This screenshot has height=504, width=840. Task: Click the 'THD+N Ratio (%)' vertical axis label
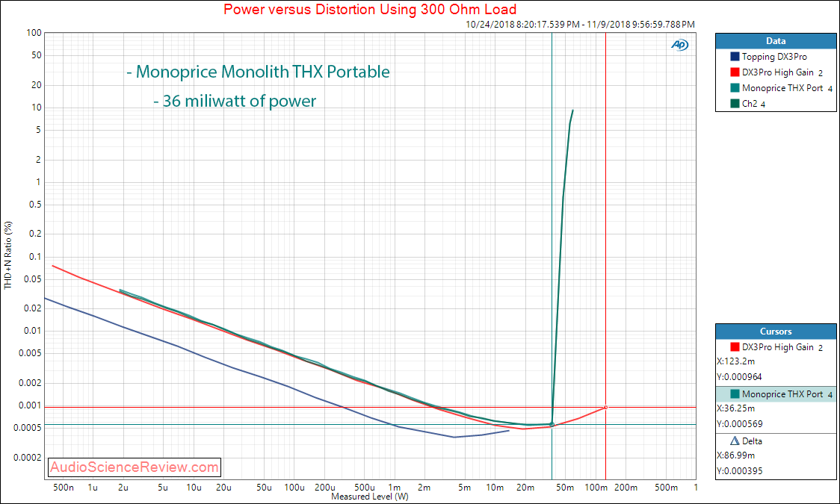[x=8, y=255]
